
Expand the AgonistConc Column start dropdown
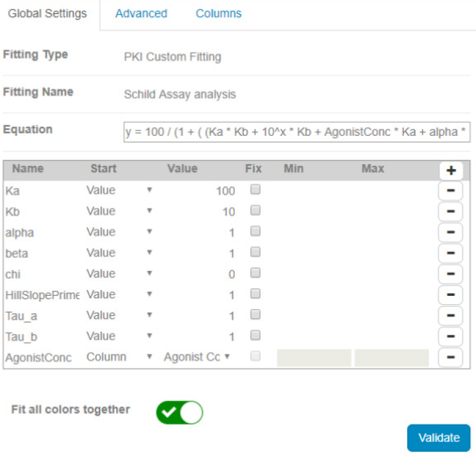[x=119, y=357]
